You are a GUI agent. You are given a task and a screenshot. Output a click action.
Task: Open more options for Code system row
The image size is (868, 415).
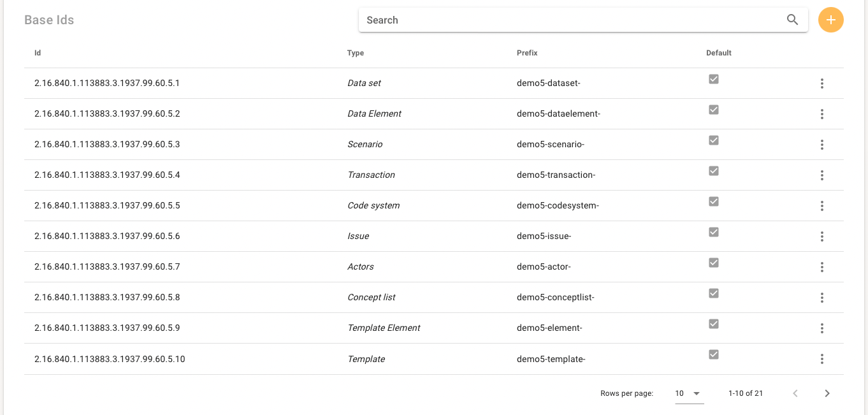tap(822, 206)
